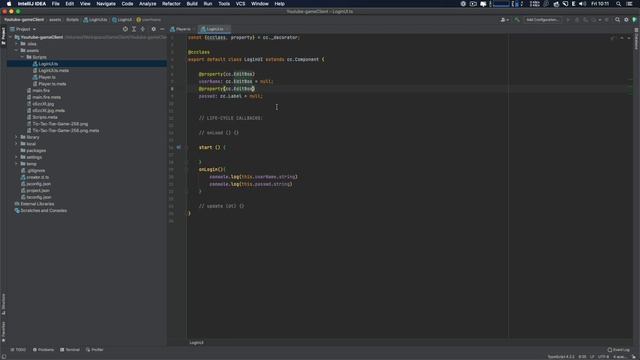Click the Build project hammer icon

[x=517, y=20]
